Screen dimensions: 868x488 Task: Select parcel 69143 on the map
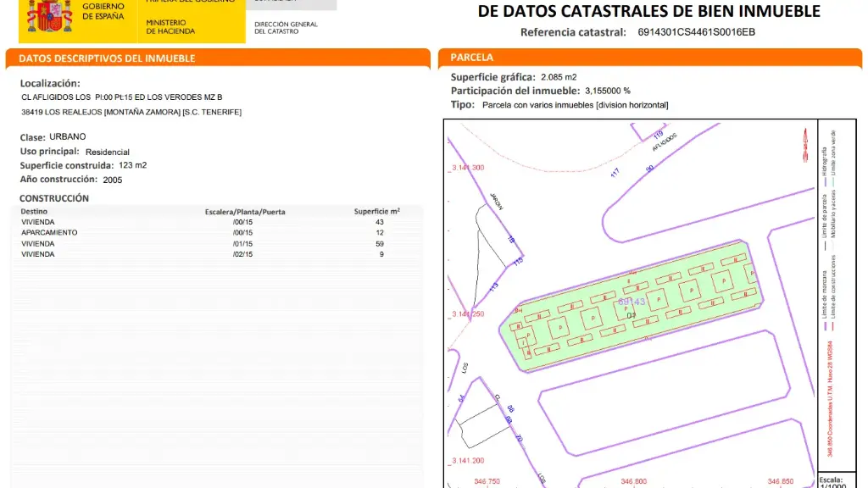[633, 301]
